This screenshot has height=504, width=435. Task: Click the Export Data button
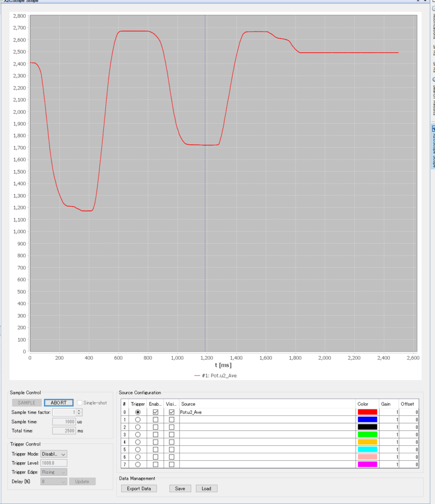(139, 489)
